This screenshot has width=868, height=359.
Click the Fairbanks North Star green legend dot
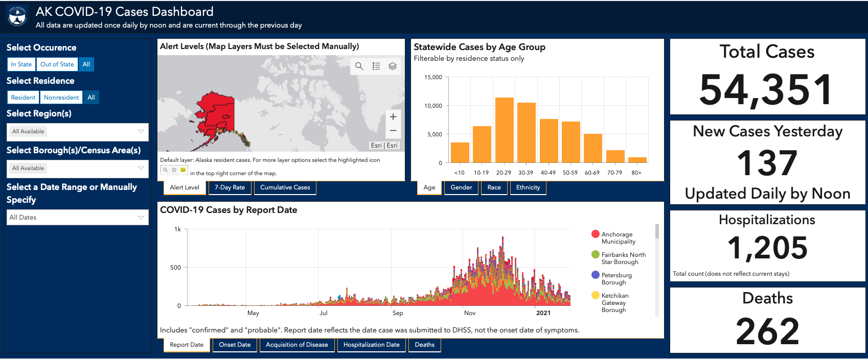[x=595, y=254]
